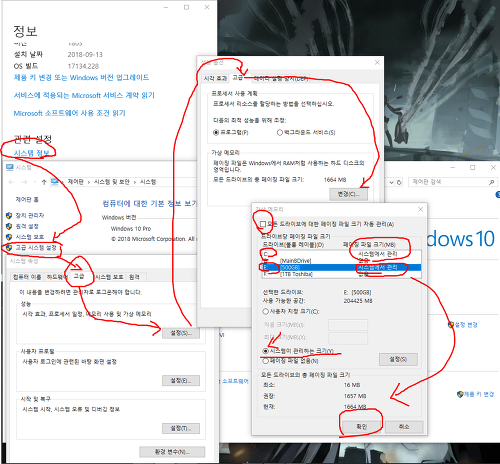Open 시스템 정보 link under 관련 설정
Viewport: 500px width, 464px height.
coord(32,153)
